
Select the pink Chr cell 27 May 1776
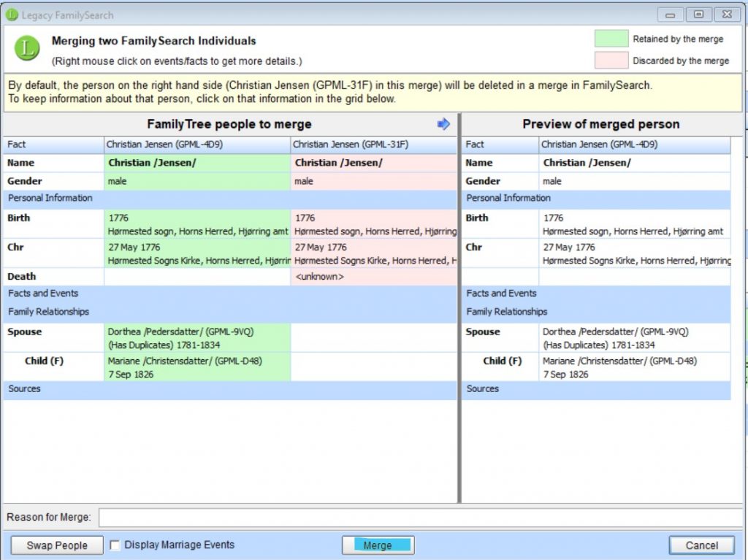tap(373, 253)
